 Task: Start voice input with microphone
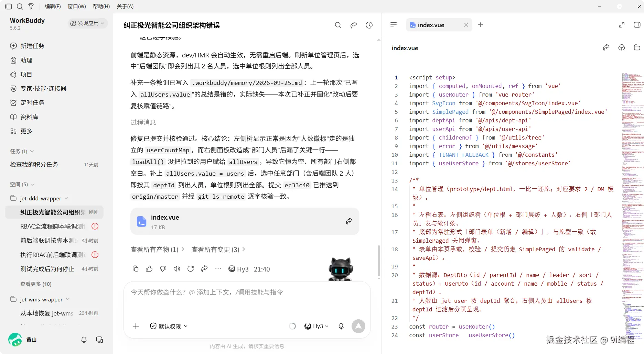[x=341, y=326]
